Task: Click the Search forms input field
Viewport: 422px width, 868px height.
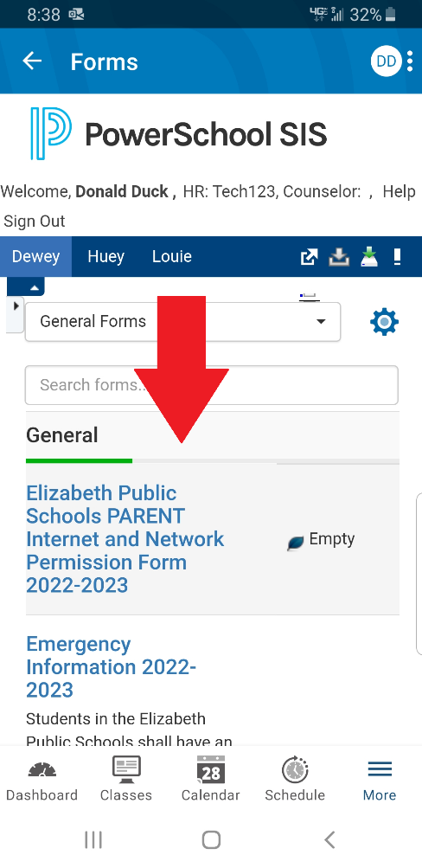Action: (211, 385)
